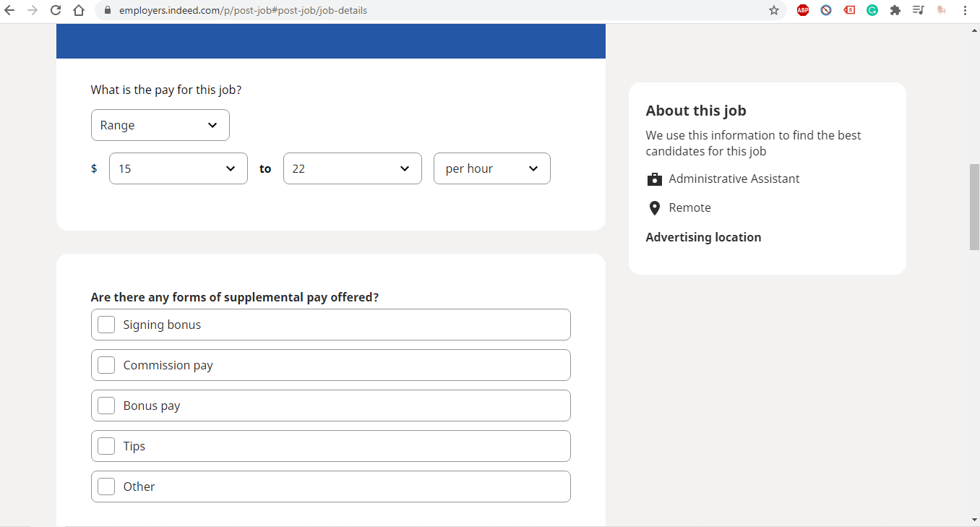Open Chrome's three-dot menu
980x527 pixels.
[x=966, y=10]
